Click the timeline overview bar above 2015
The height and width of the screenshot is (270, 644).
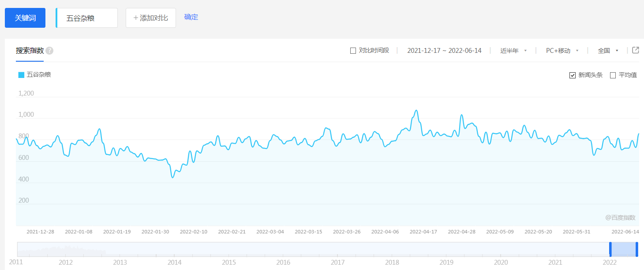[228, 249]
